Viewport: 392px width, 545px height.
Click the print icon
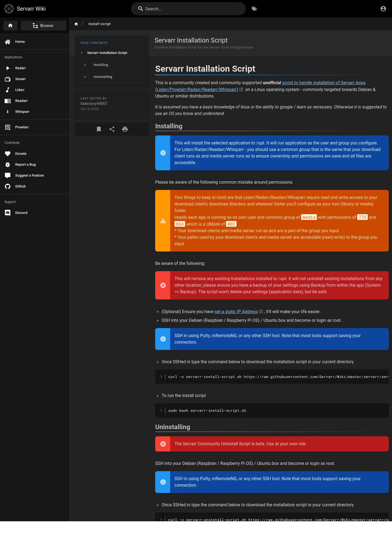pos(125,129)
